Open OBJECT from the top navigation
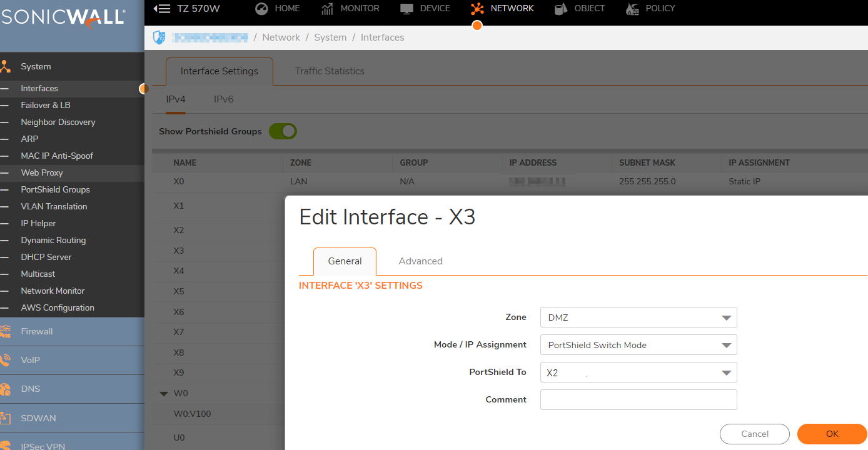 [579, 8]
